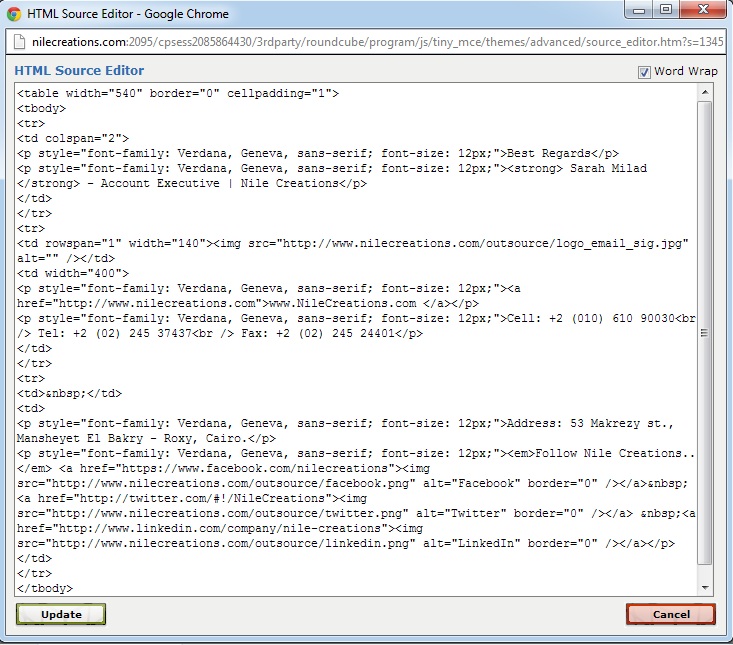This screenshot has width=733, height=645.
Task: Uncheck the Word Wrap checkbox
Action: point(644,72)
